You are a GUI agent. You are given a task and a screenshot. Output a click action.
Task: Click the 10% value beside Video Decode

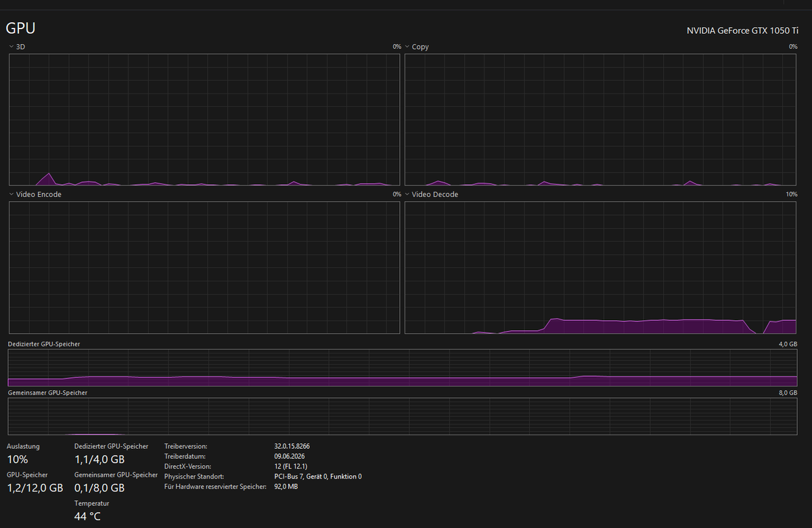(792, 194)
